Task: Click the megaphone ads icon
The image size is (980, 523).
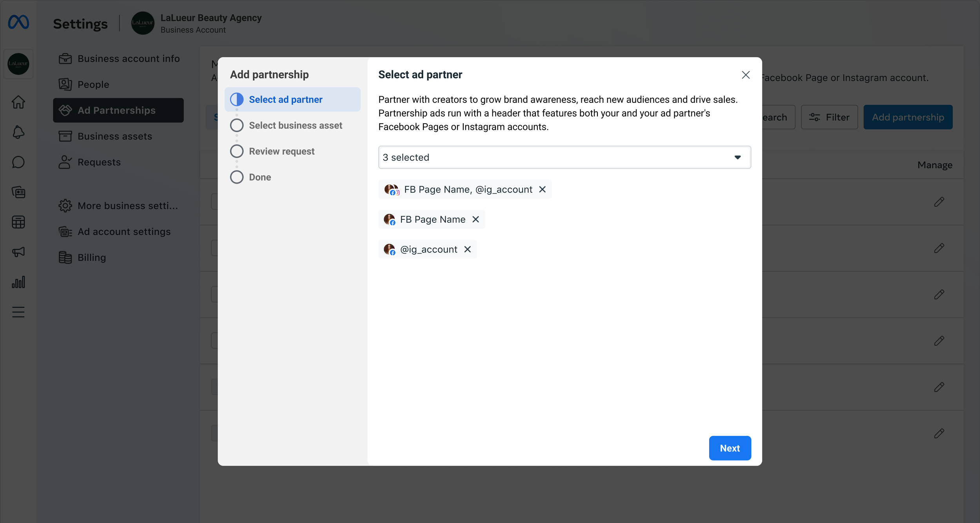Action: 18,252
